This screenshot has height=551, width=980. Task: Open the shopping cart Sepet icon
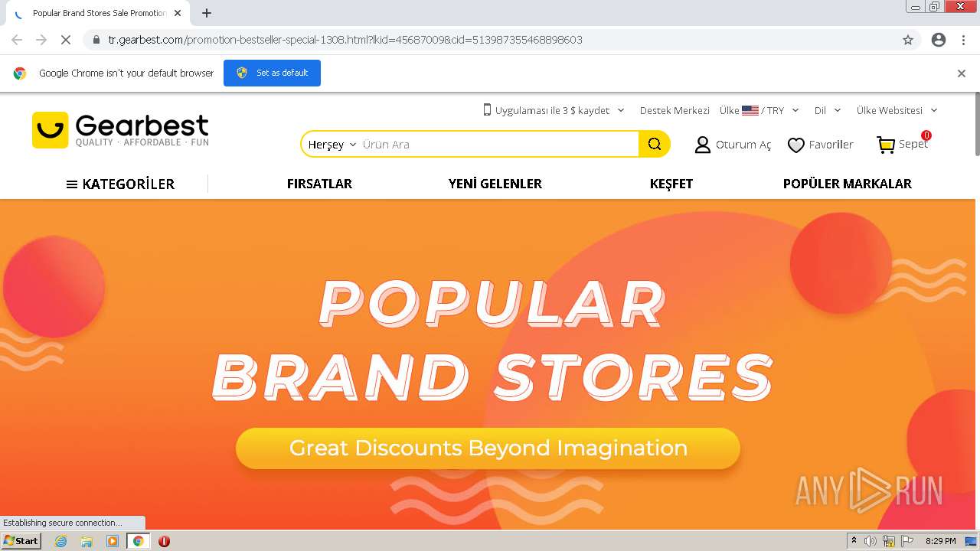coord(886,145)
